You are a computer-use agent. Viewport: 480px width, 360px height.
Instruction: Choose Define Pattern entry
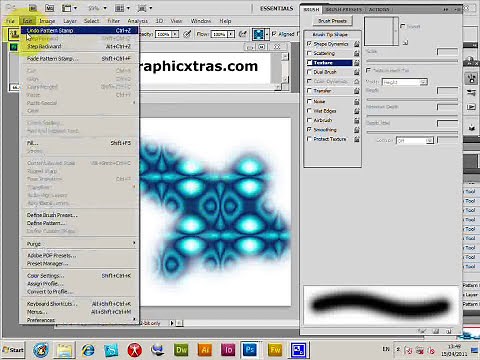[x=79, y=223]
